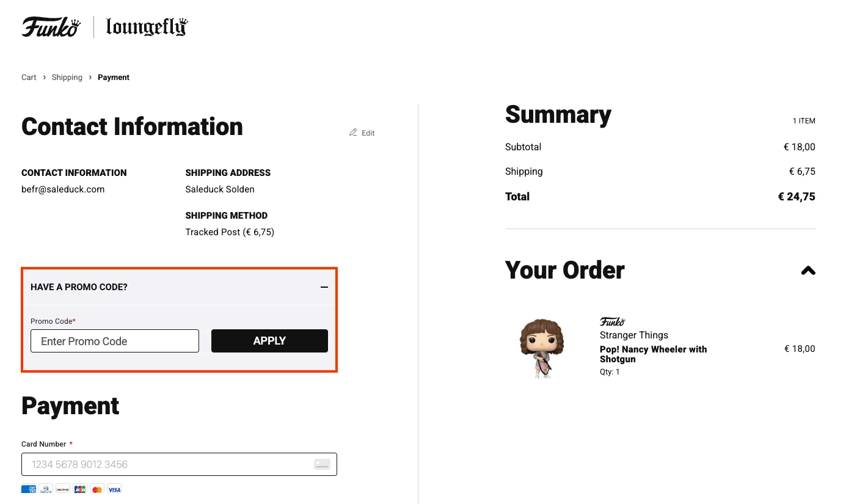
Task: Click the Enter Promo Code field
Action: click(115, 341)
